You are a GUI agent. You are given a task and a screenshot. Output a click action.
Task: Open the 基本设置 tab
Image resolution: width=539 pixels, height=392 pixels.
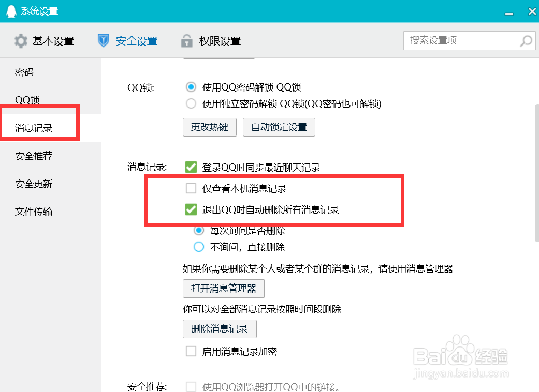(45, 41)
